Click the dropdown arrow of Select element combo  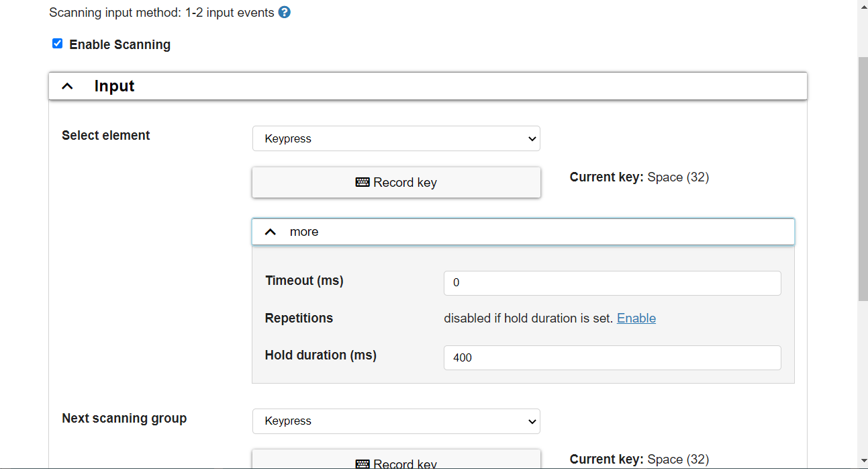(x=532, y=139)
